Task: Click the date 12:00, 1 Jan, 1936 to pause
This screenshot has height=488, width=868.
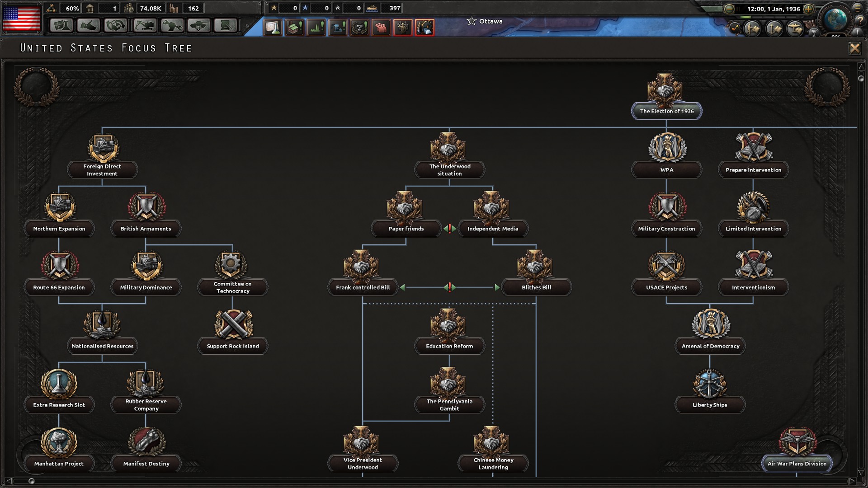Action: pyautogui.click(x=773, y=9)
